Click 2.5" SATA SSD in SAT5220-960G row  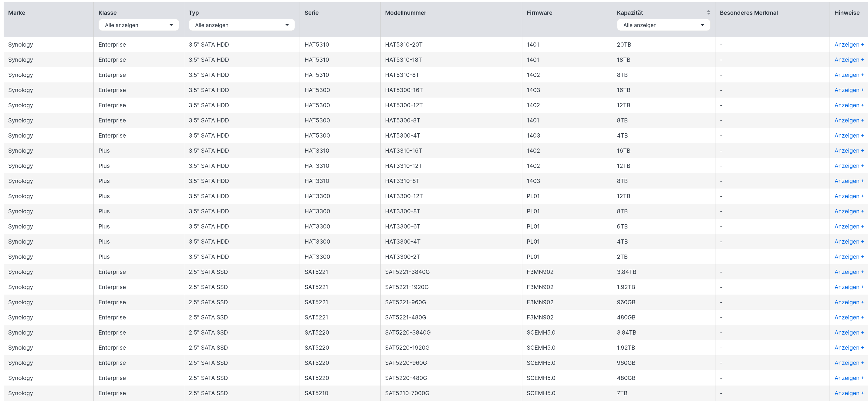pyautogui.click(x=208, y=362)
